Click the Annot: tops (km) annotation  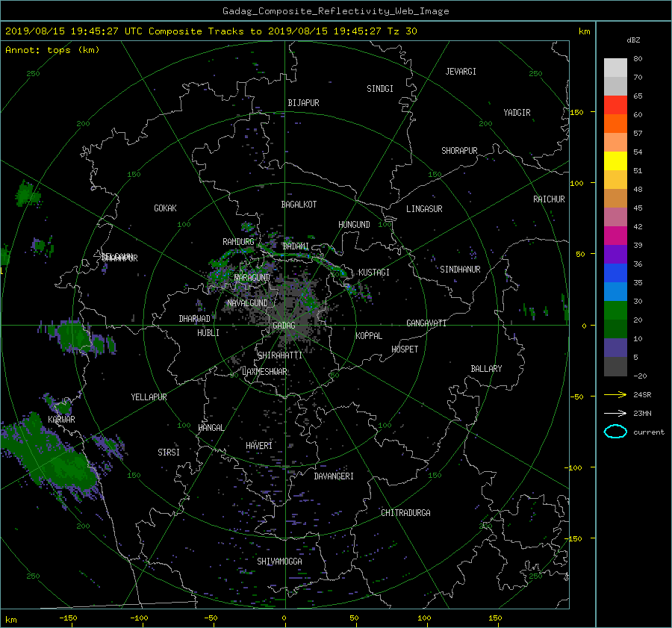(52, 50)
